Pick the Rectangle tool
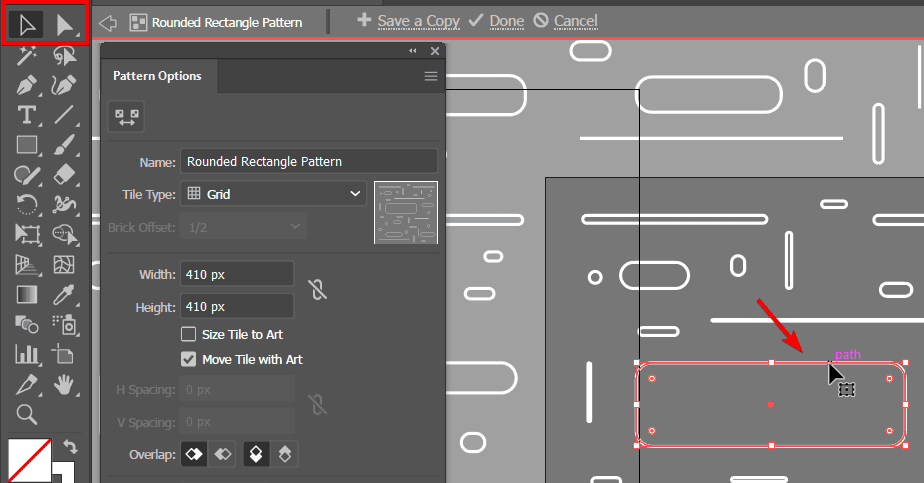 27,145
